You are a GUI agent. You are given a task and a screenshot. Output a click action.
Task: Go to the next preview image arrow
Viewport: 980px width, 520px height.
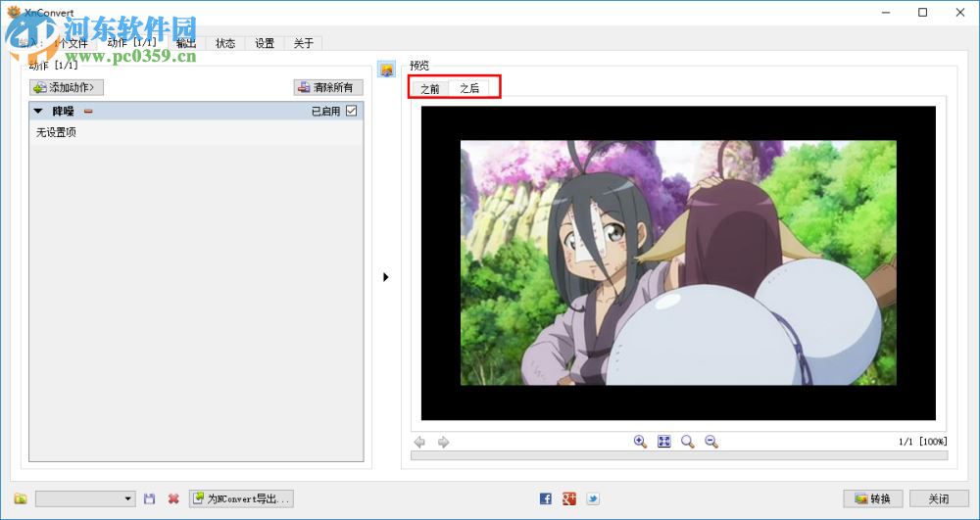[x=443, y=442]
